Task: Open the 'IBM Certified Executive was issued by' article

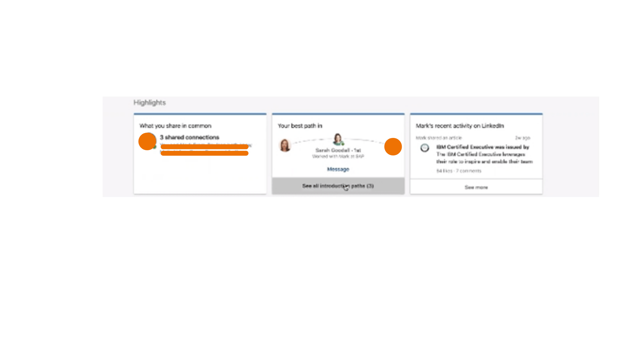Action: tap(483, 147)
